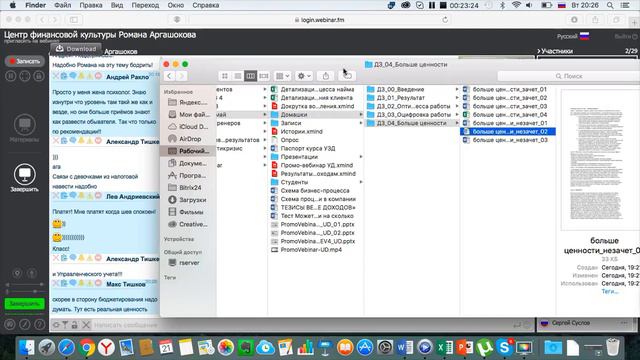Switch Finder to icon view
The image size is (640, 360).
(225, 76)
